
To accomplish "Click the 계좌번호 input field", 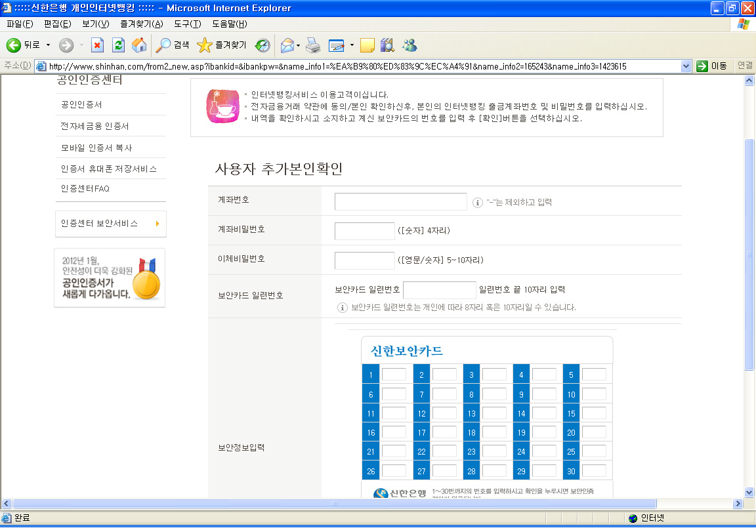I will pos(401,202).
